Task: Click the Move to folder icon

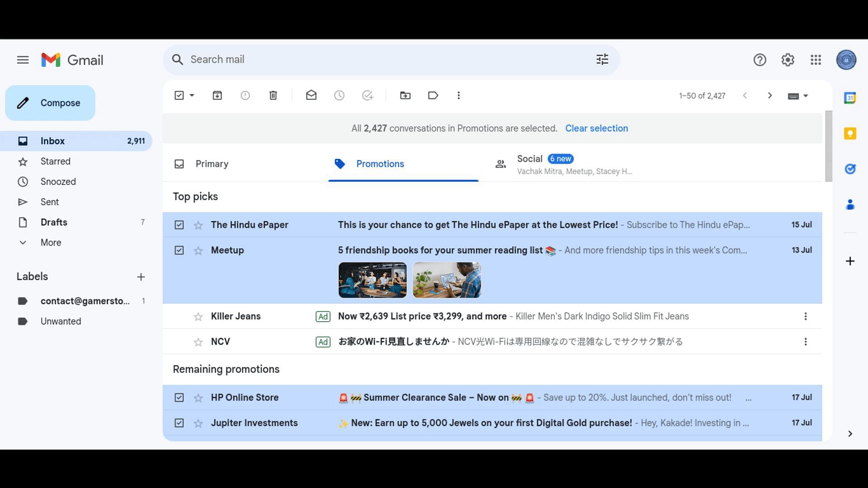Action: click(405, 95)
